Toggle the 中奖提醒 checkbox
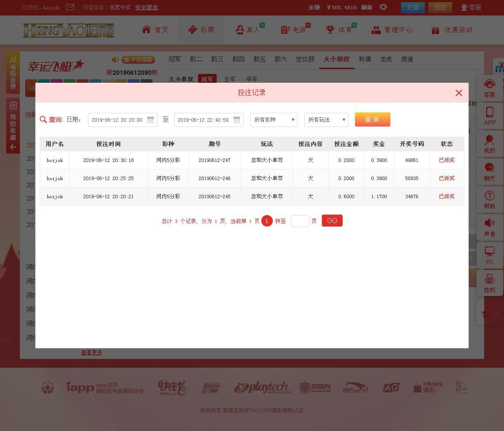 click(126, 60)
